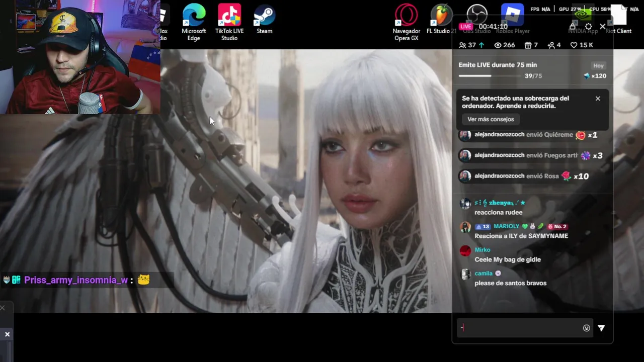The height and width of the screenshot is (362, 644).
Task: Select the message 'please de santos bravos'
Action: pos(510,283)
